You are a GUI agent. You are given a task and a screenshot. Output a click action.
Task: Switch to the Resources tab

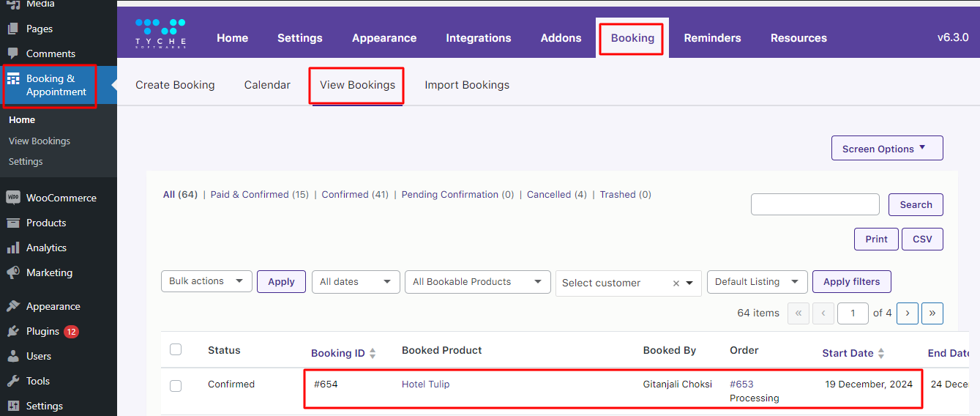click(x=798, y=38)
